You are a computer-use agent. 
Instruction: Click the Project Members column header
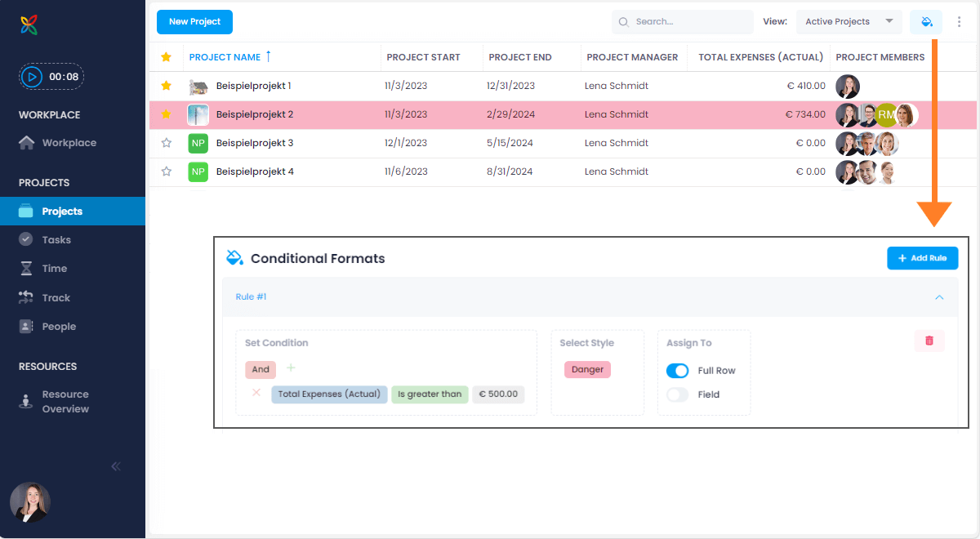point(880,57)
